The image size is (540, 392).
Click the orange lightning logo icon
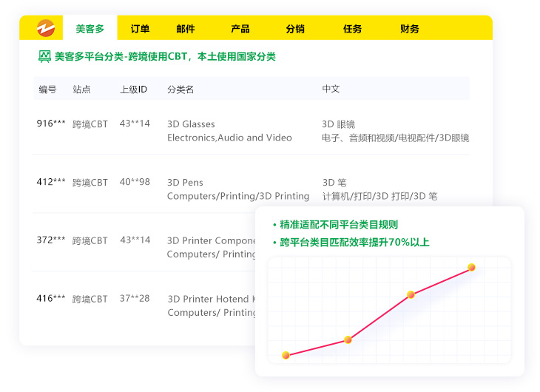click(46, 28)
